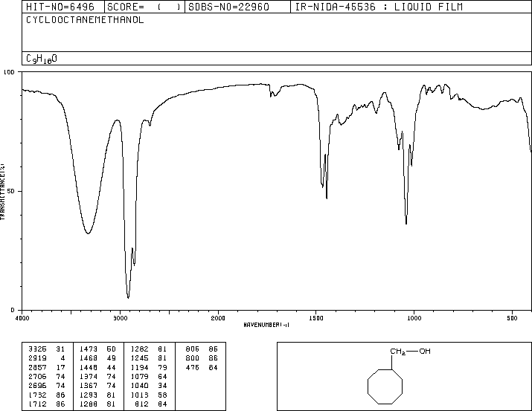The height and width of the screenshot is (411, 532).
Task: Select the molecular formula C9H18O
Action: point(42,59)
